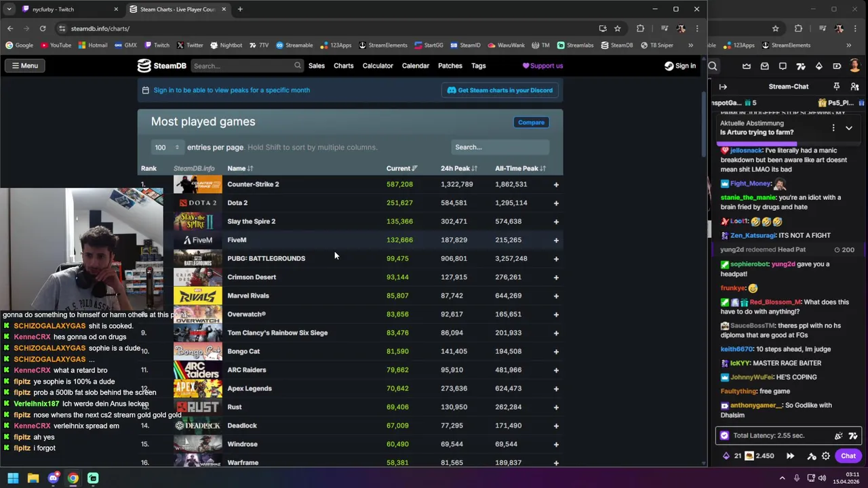
Task: Open the Tags menu item
Action: pyautogui.click(x=479, y=66)
